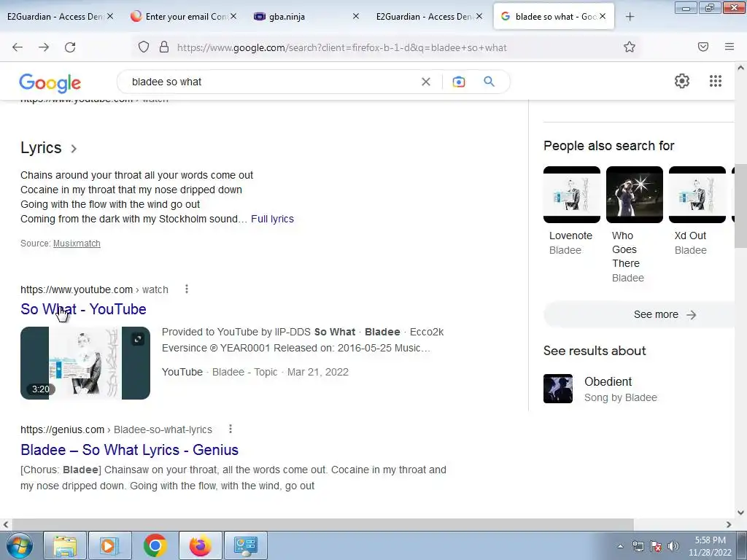Click the horizontal scrollbar at page bottom

tap(322, 524)
